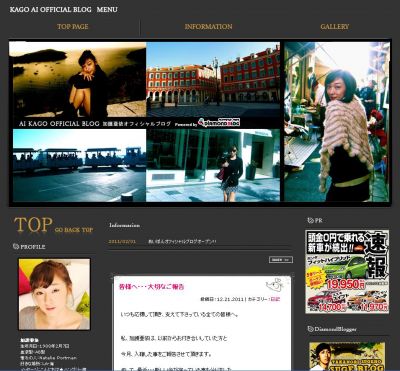Click the MENU label in header
Image resolution: width=400 pixels, height=371 pixels.
107,9
